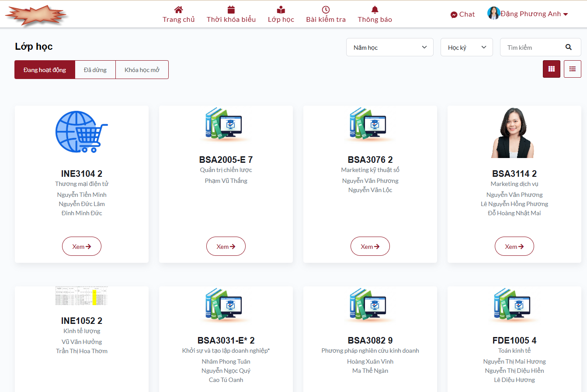Image resolution: width=587 pixels, height=392 pixels.
Task: Click Xem button for INE3104 2
Action: pos(82,246)
